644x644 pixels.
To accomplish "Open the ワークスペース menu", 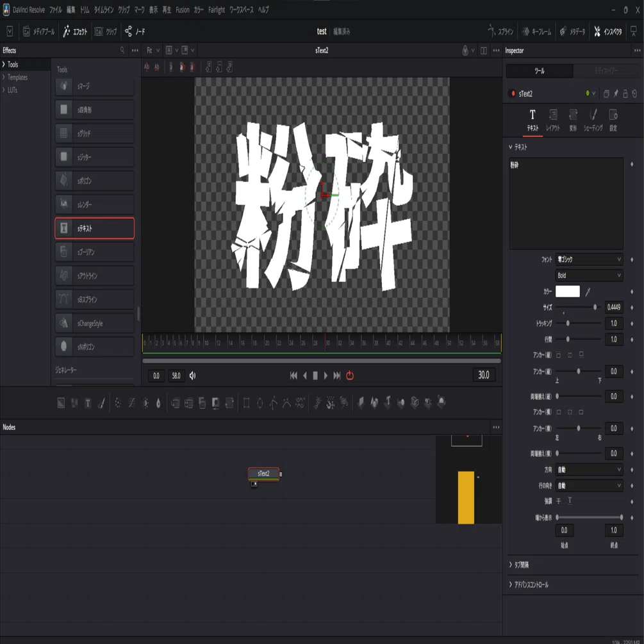I will coord(241,10).
